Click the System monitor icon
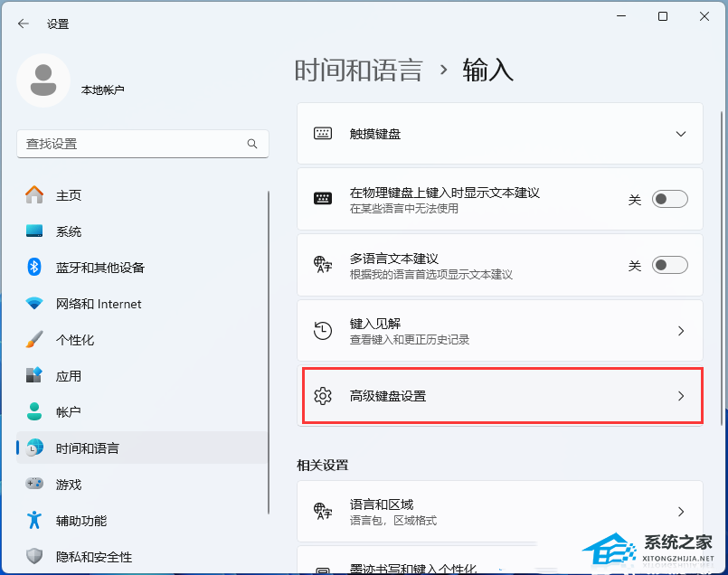 (34, 231)
